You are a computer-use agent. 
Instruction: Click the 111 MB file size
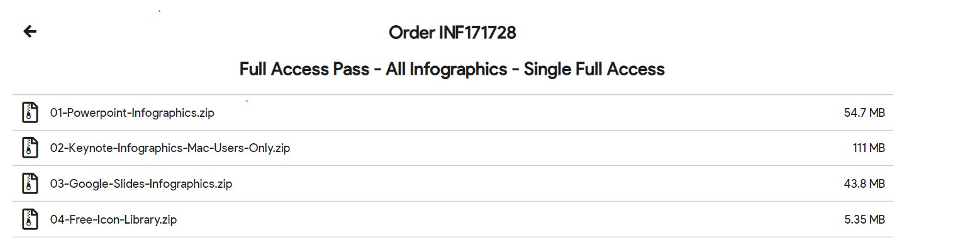coord(869,148)
